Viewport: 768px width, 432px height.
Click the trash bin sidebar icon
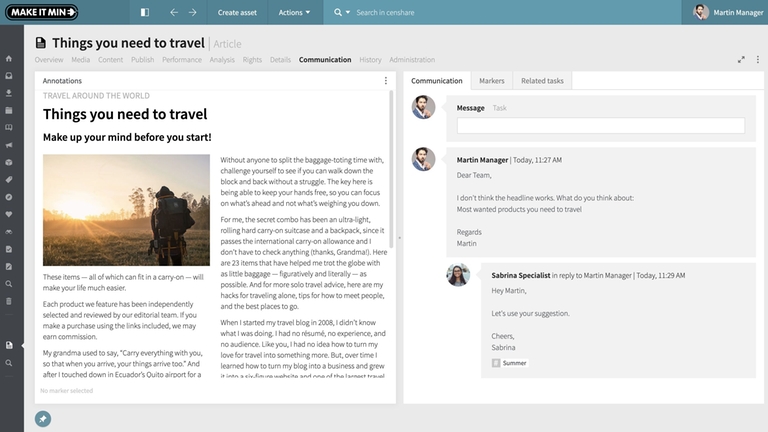click(9, 301)
